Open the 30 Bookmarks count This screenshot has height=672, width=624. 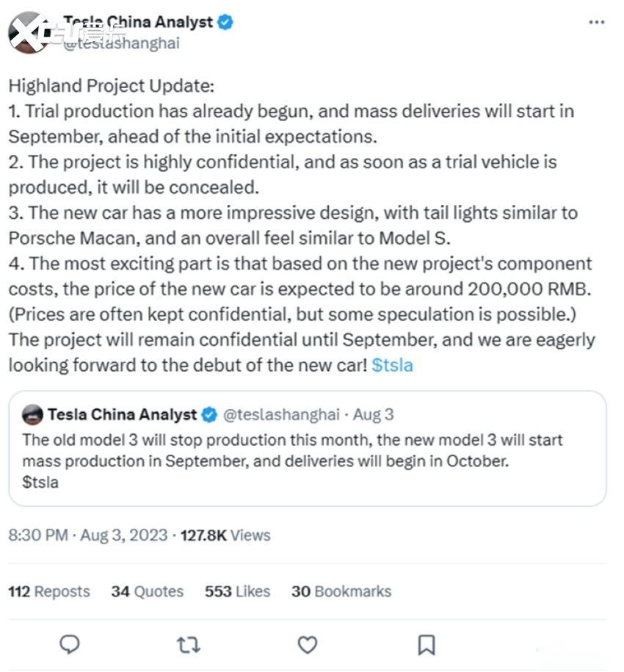click(341, 591)
